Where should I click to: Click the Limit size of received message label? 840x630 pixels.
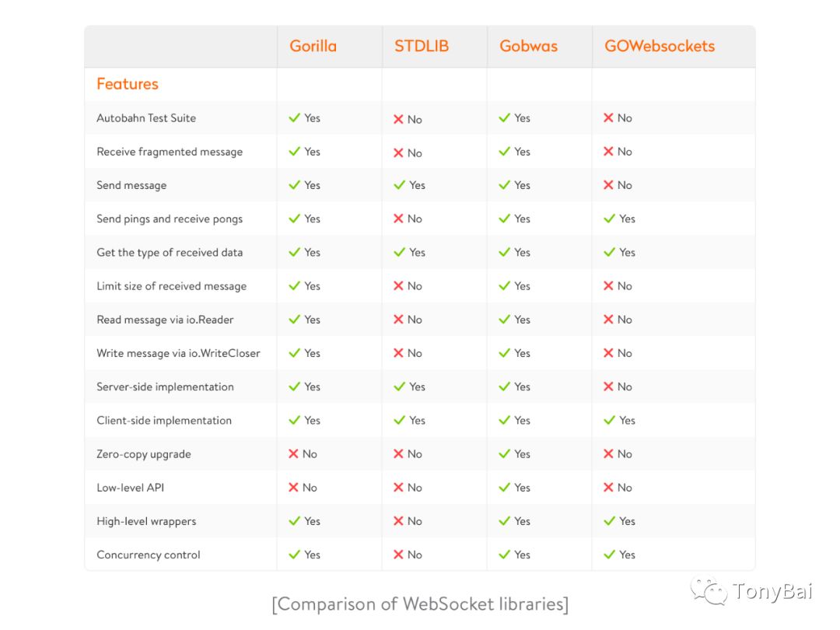pos(171,286)
